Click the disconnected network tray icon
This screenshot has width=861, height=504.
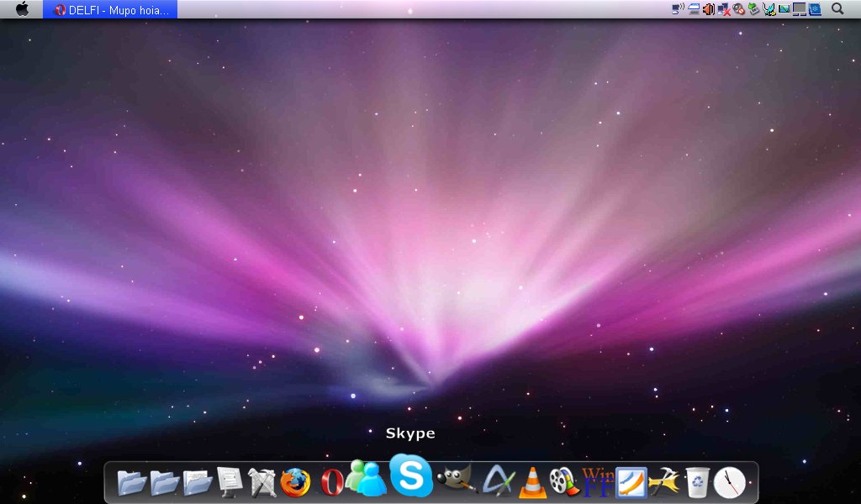[x=723, y=9]
